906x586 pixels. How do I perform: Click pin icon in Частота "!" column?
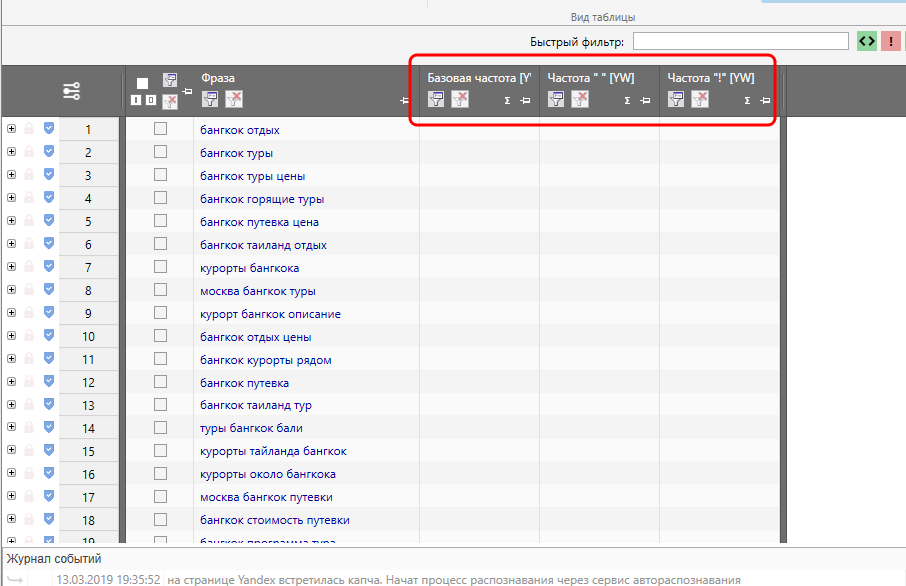click(x=765, y=100)
